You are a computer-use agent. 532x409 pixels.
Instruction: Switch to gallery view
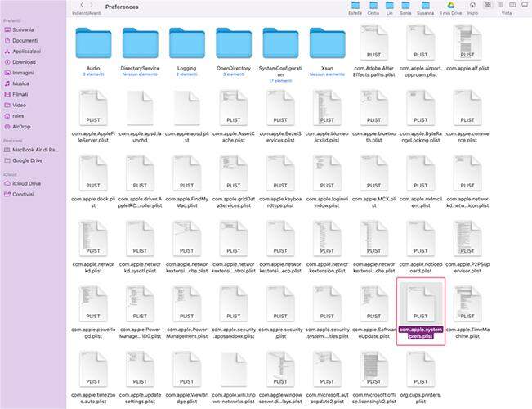[x=525, y=5]
